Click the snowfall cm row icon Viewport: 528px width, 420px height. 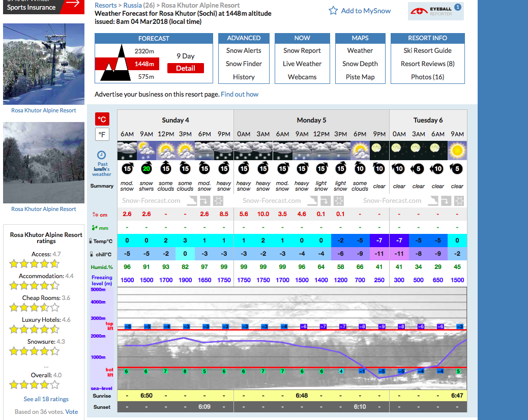pyautogui.click(x=95, y=215)
